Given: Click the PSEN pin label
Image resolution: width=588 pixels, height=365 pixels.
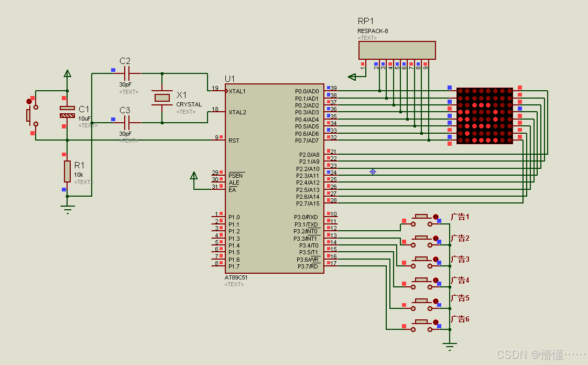Looking at the screenshot, I should (x=235, y=176).
